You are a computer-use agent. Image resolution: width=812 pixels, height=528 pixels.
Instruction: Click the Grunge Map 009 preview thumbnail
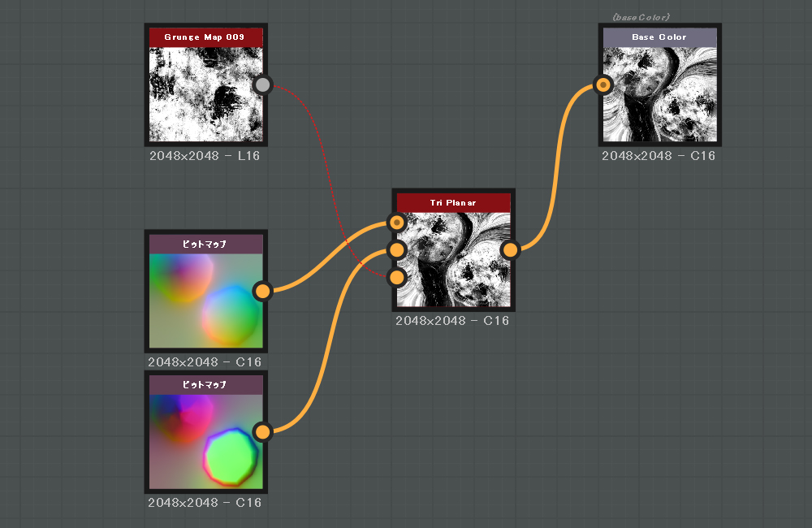pos(205,94)
